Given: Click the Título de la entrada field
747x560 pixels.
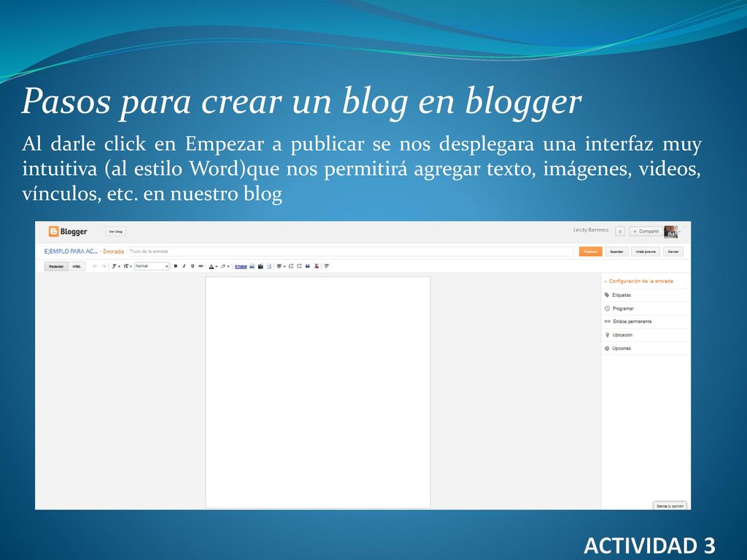Looking at the screenshot, I should click(350, 252).
